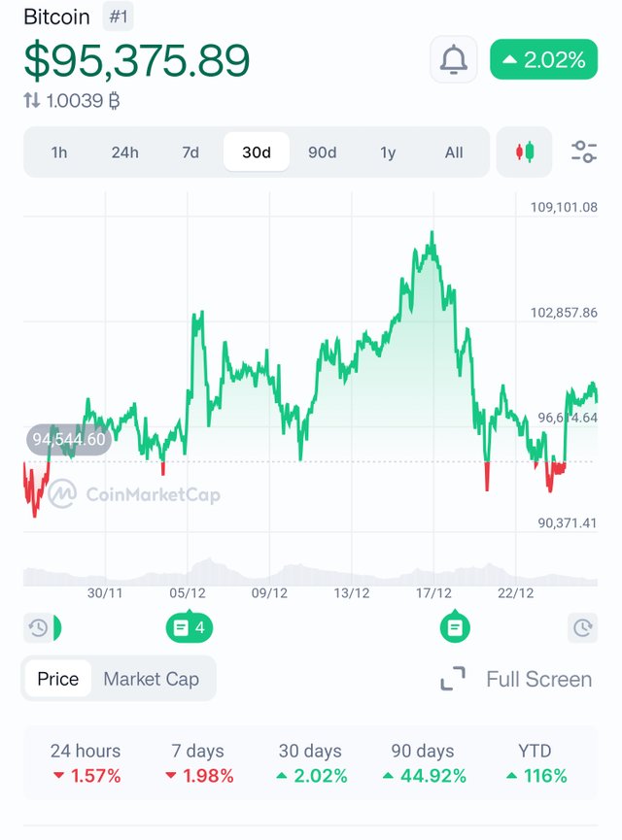622x840 pixels.
Task: Show the All time range
Action: pos(454,152)
